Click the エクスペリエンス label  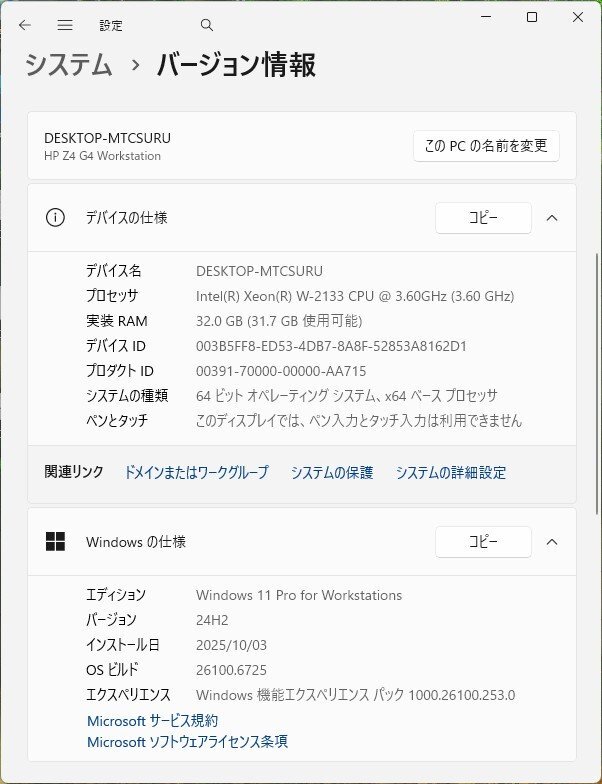point(128,695)
